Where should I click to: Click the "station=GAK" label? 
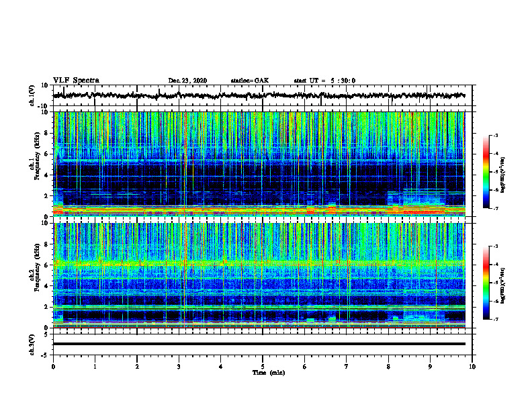click(250, 81)
